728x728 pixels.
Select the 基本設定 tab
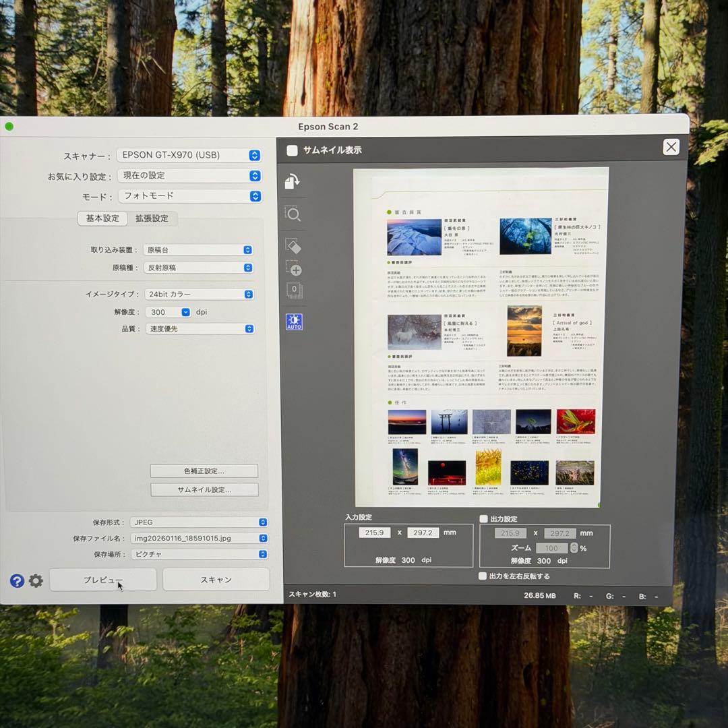(102, 218)
